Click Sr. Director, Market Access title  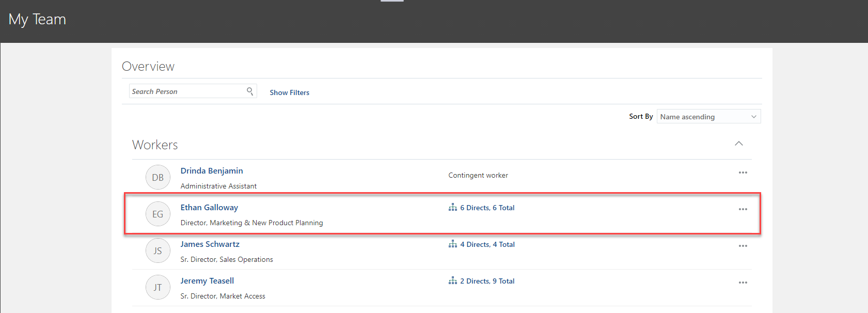click(x=223, y=296)
